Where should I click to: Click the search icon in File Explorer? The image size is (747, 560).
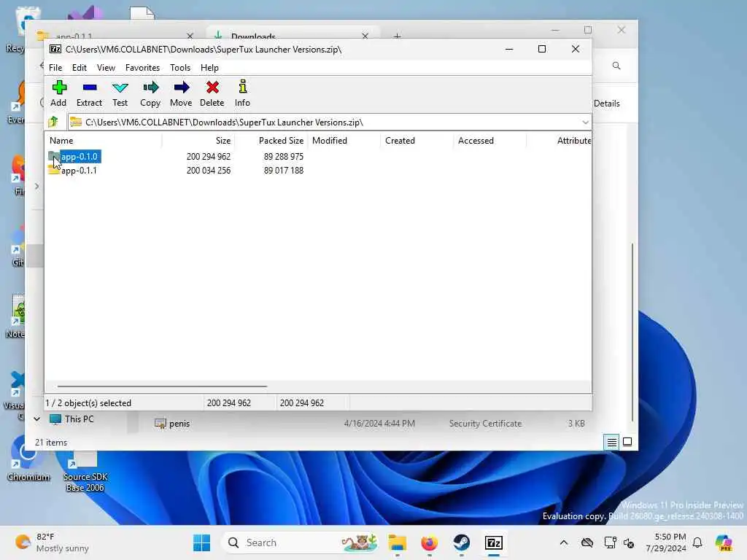(x=616, y=66)
